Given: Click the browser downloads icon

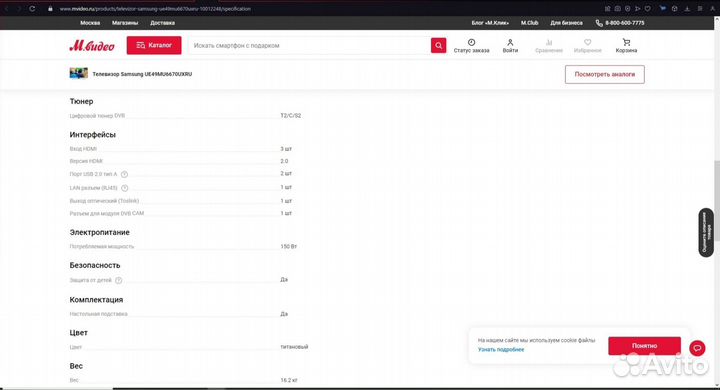Looking at the screenshot, I should pyautogui.click(x=687, y=8).
